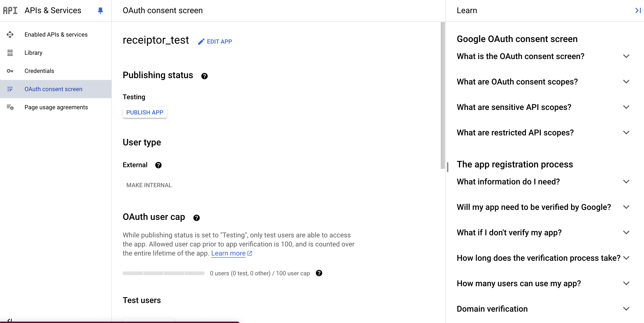The image size is (644, 323).
Task: Open Publishing status help icon
Action: pos(205,76)
